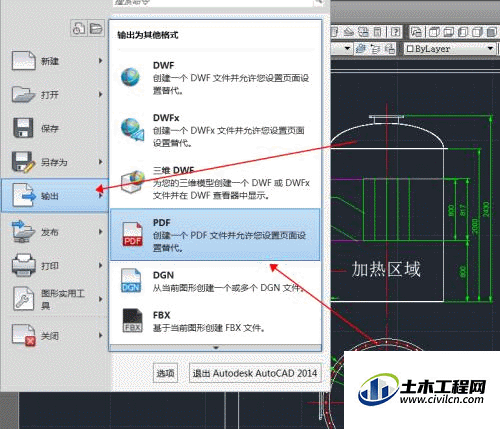Click the new document page icon
The height and width of the screenshot is (429, 500).
pyautogui.click(x=23, y=60)
